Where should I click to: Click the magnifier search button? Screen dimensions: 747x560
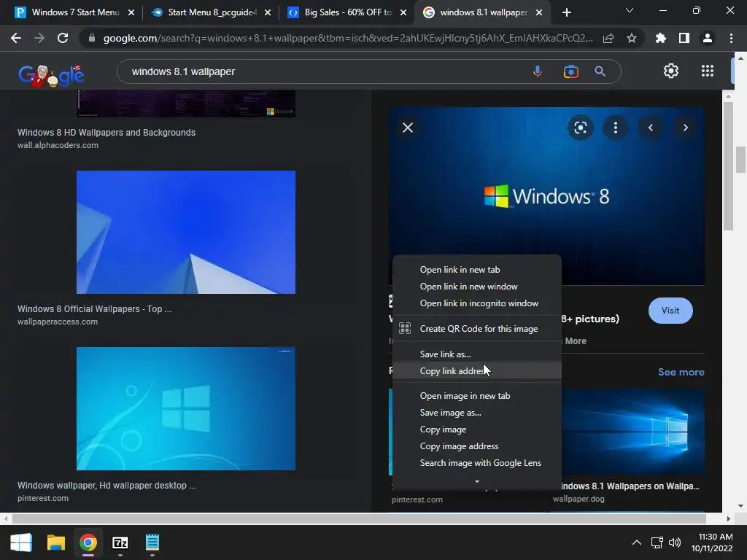click(600, 71)
